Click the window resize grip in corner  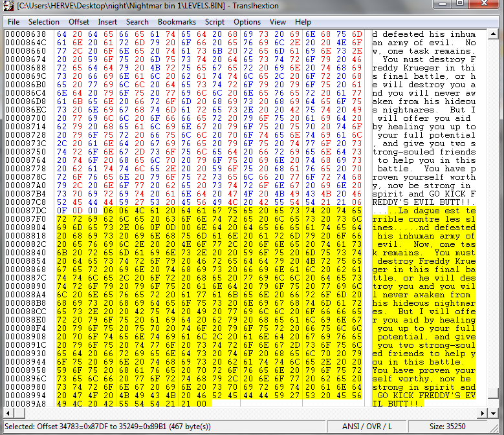click(494, 428)
